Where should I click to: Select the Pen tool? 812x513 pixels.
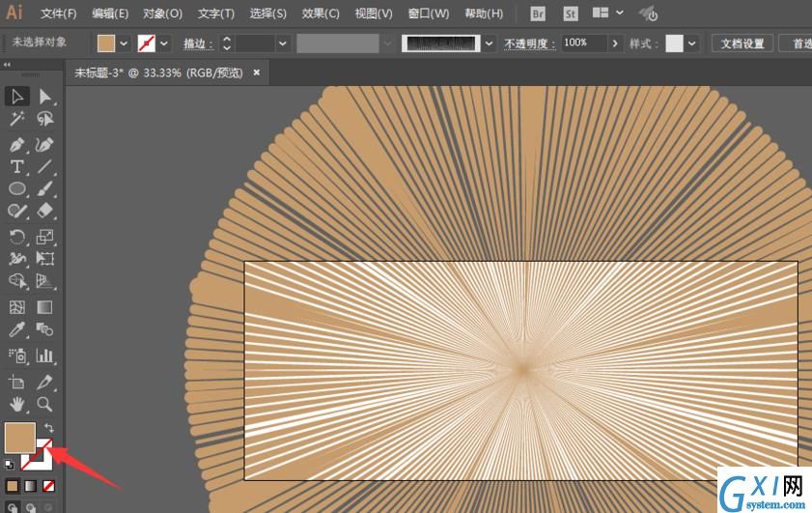coord(17,145)
